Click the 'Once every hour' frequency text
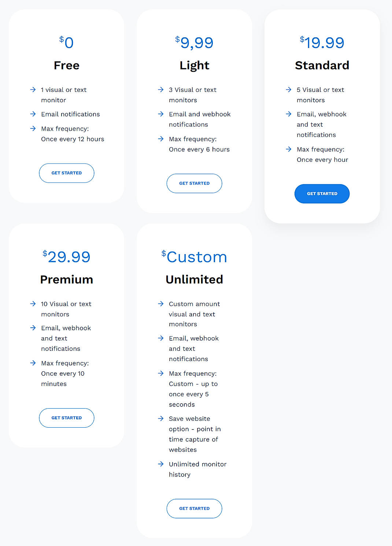 coord(322,160)
